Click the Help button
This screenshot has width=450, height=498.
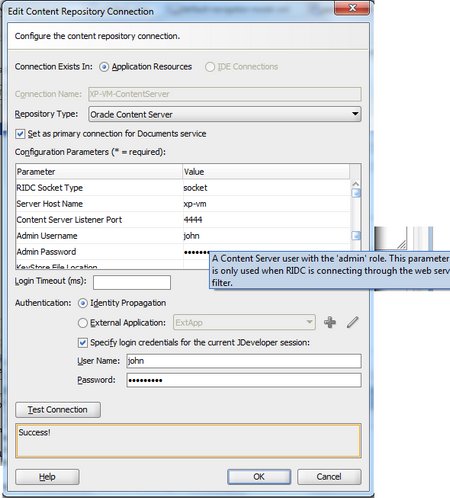click(47, 477)
